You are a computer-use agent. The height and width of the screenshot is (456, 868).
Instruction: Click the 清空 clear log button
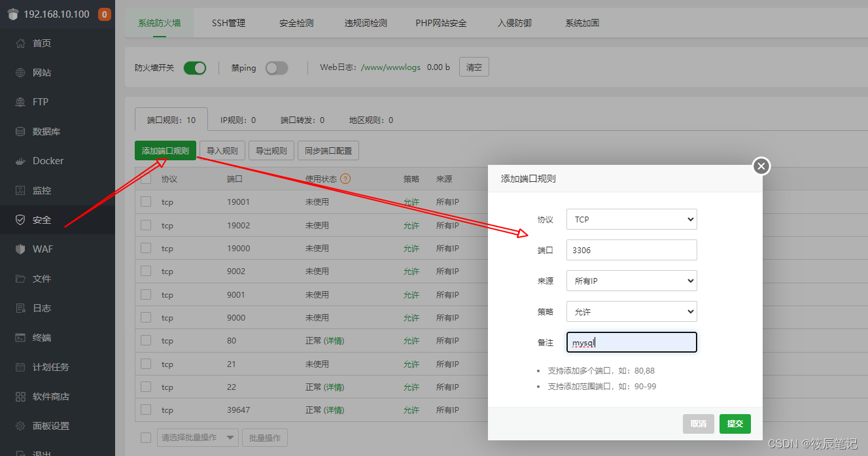pyautogui.click(x=474, y=67)
